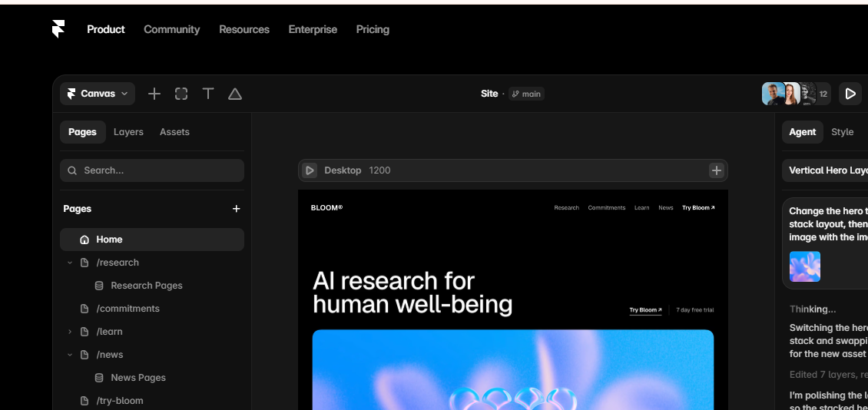Image resolution: width=868 pixels, height=410 pixels.
Task: Open the Product menu
Action: point(106,29)
